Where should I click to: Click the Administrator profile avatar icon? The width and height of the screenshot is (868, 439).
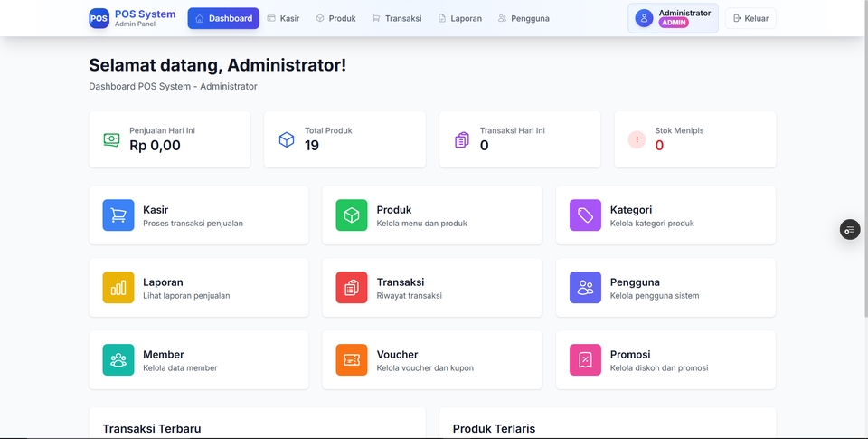[644, 18]
